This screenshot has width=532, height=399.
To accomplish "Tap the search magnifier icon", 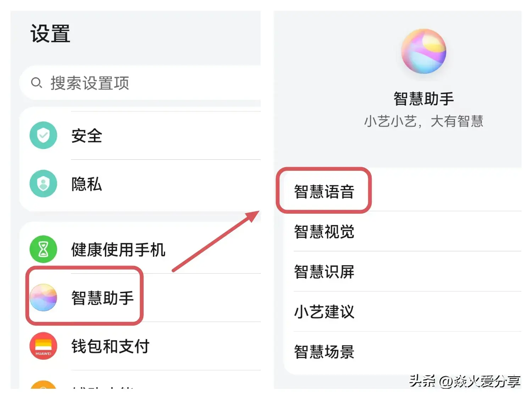I will 36,83.
